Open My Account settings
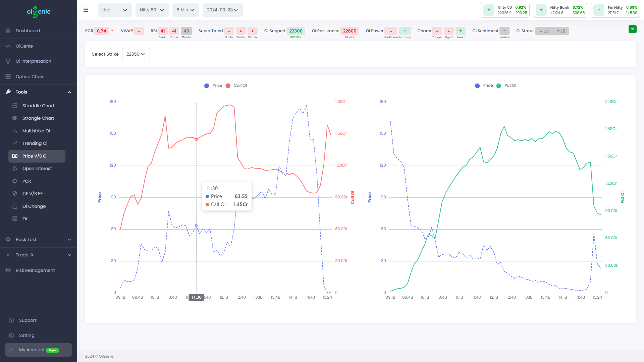The height and width of the screenshot is (362, 644). [32, 350]
